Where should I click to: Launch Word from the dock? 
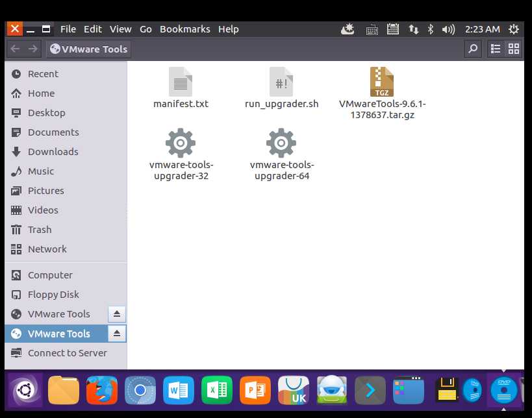click(179, 390)
